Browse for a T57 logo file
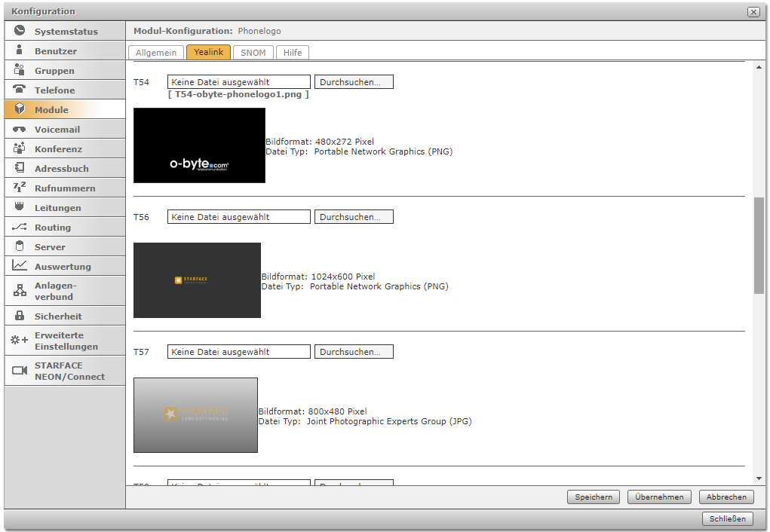770x532 pixels. click(x=354, y=352)
